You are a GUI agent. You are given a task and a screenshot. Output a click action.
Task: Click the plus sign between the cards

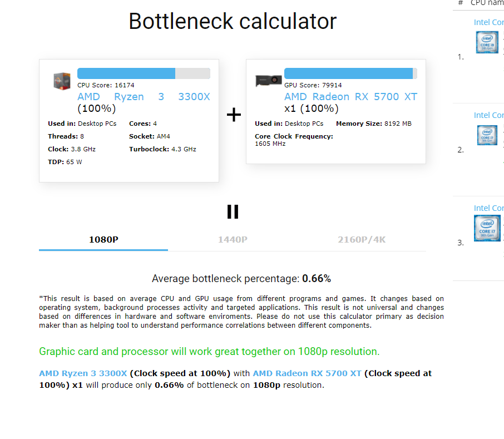tap(234, 115)
